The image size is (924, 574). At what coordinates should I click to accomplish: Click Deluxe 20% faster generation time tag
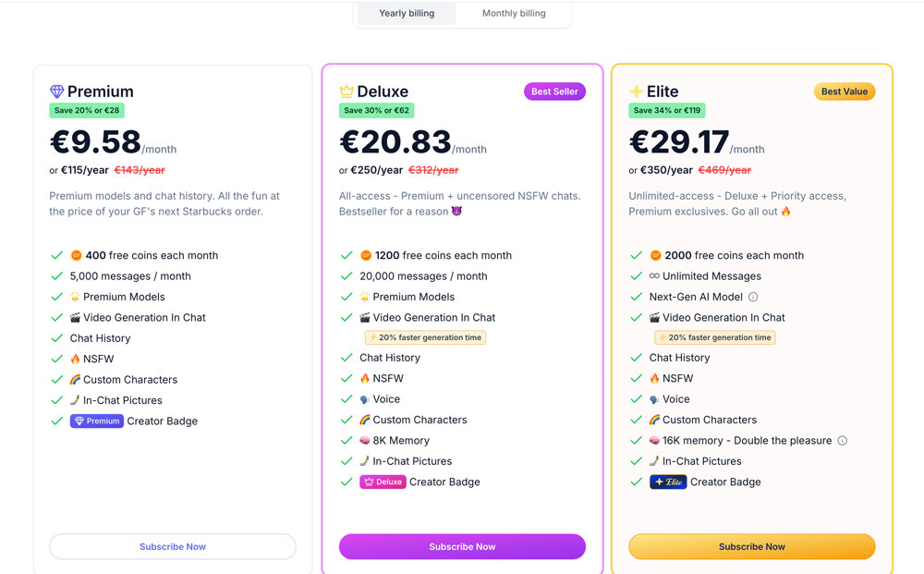pos(426,338)
